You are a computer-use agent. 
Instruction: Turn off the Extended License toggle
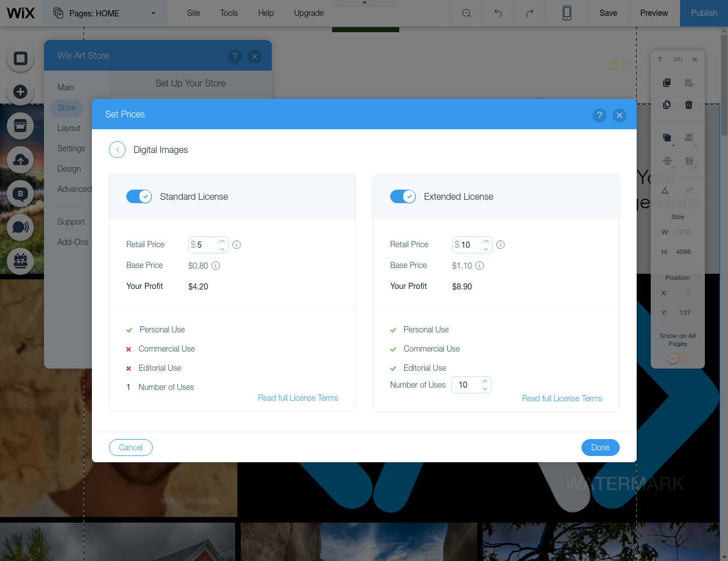coord(403,196)
